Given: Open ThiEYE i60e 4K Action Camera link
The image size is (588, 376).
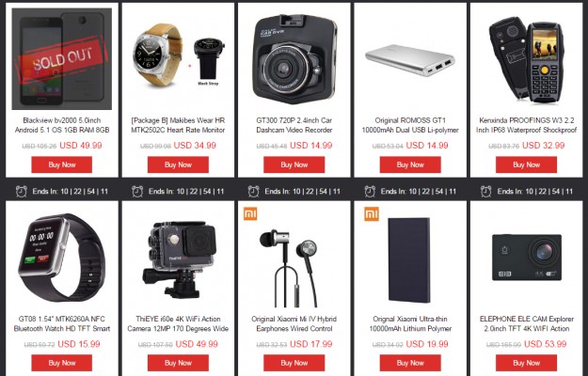Looking at the screenshot, I should tap(178, 323).
